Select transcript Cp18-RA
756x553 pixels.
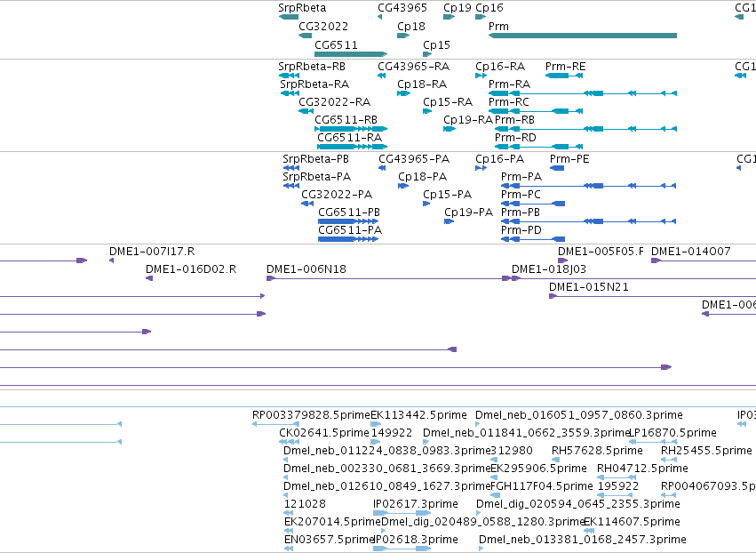coord(422,84)
